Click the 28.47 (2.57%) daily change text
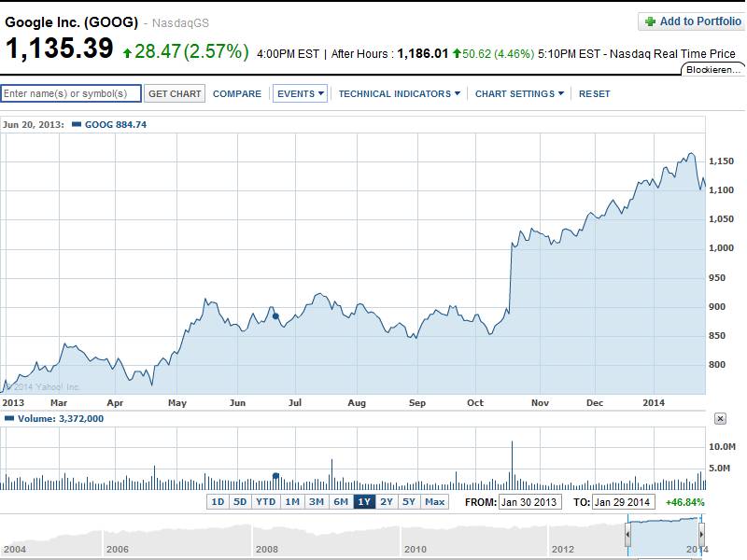 pos(191,51)
